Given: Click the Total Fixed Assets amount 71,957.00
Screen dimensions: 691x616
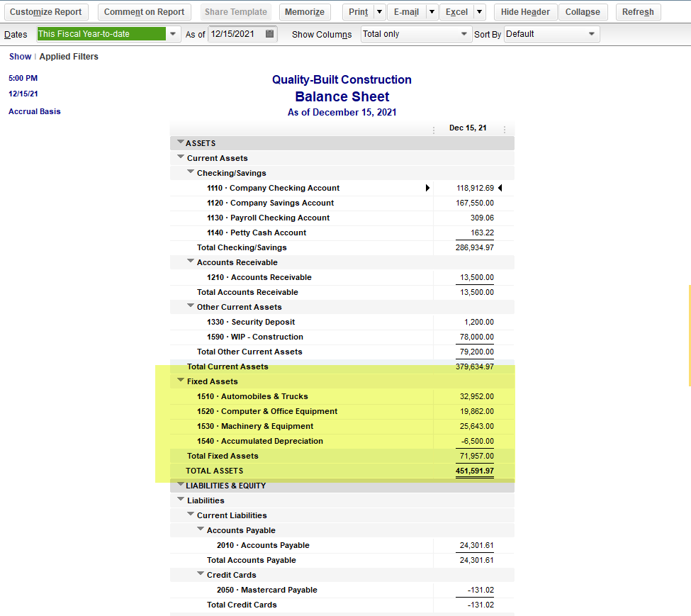Looking at the screenshot, I should click(x=477, y=456).
